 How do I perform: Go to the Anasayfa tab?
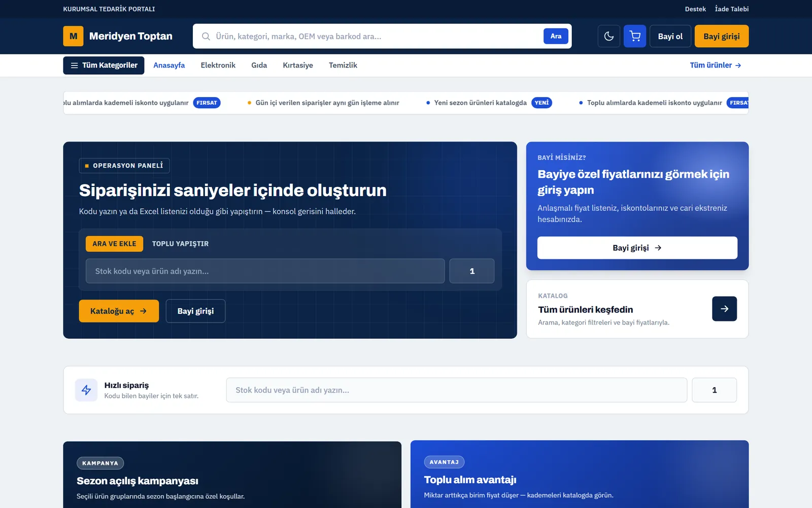tap(169, 66)
